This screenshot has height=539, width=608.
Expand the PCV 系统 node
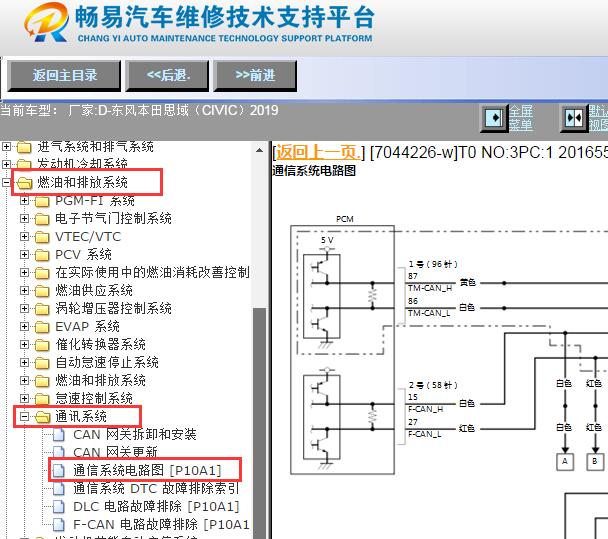(24, 254)
